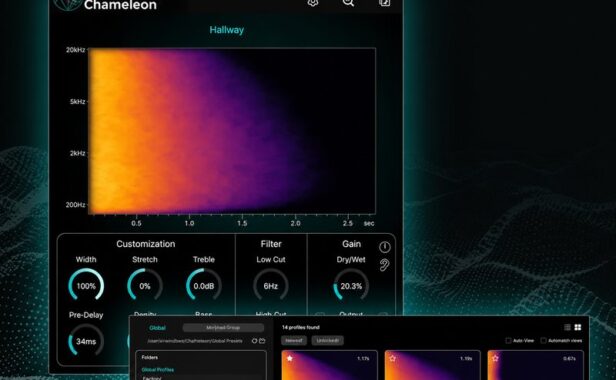Image resolution: width=616 pixels, height=380 pixels.
Task: Click the magnifier search icon in header
Action: tap(348, 3)
